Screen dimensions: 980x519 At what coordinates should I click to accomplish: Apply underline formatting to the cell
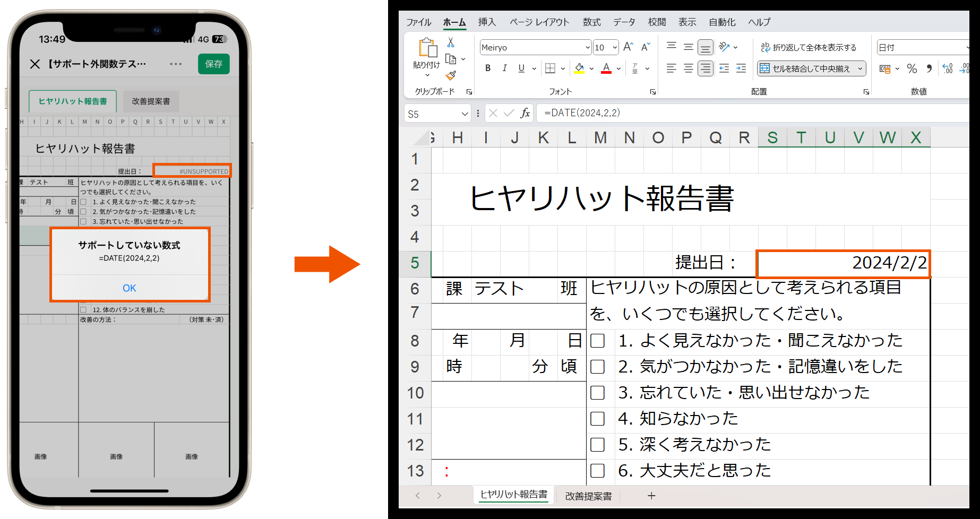(x=521, y=68)
